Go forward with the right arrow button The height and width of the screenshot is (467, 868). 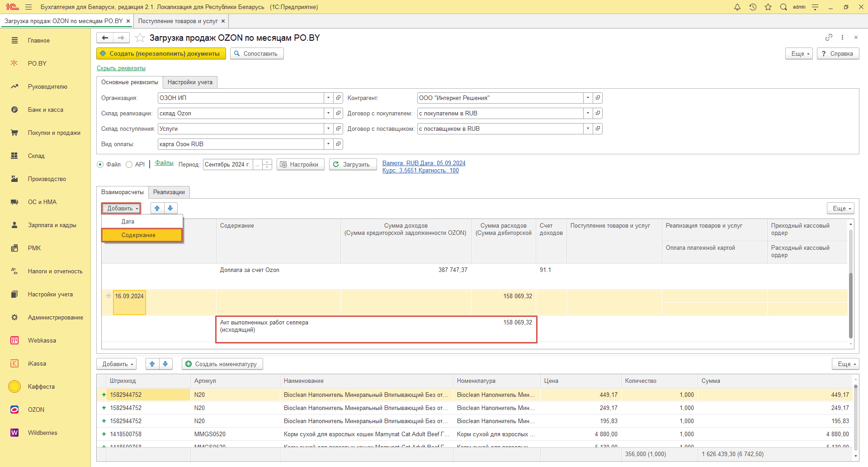(121, 38)
